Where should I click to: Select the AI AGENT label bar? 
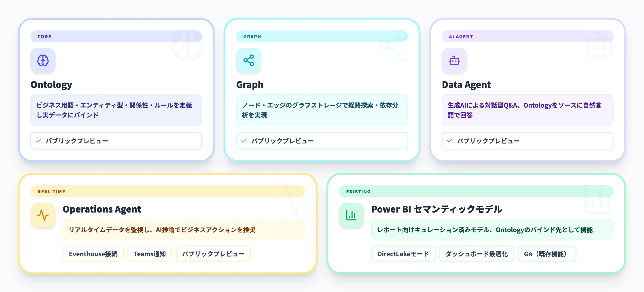(527, 37)
